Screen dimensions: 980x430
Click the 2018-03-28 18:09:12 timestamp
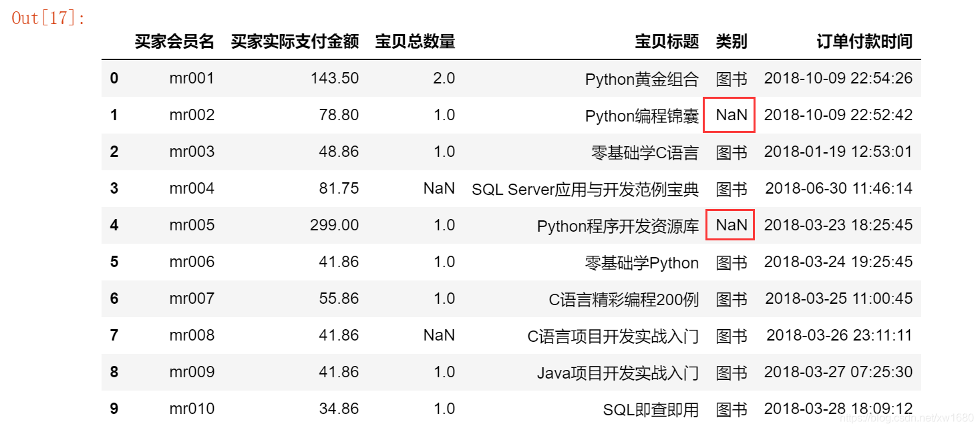[838, 409]
